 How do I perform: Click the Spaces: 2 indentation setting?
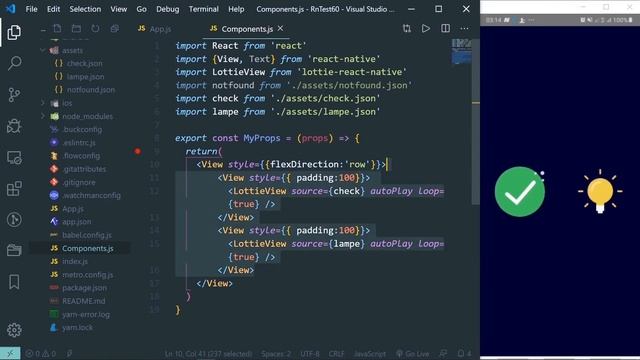click(x=276, y=353)
